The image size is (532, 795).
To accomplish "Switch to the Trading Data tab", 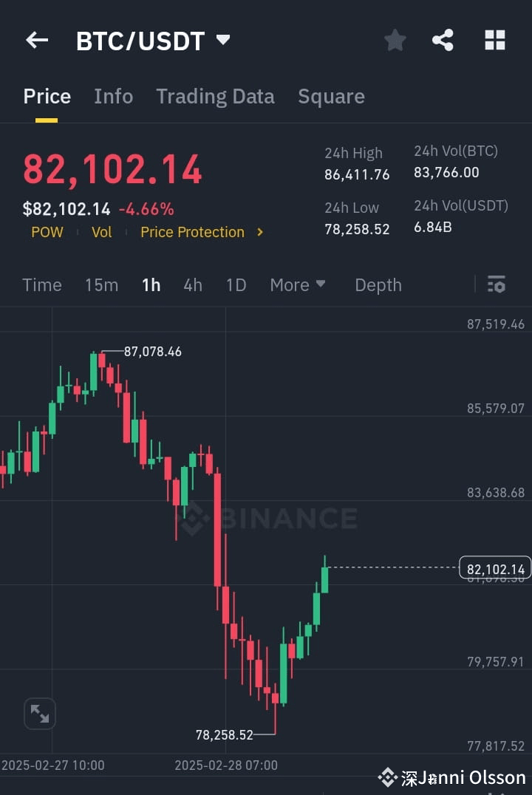I will (215, 96).
